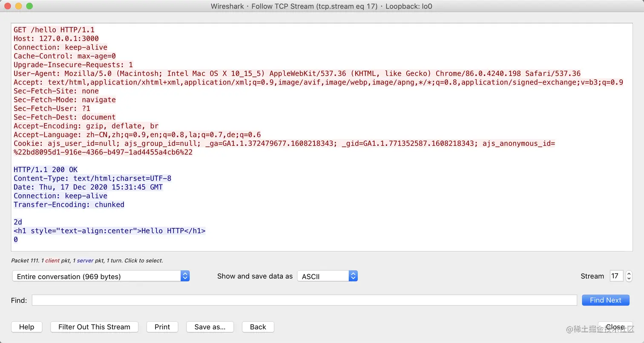Click the 'Accept-Encoding: gzip, deflate, br' line
The width and height of the screenshot is (644, 343).
(x=86, y=126)
